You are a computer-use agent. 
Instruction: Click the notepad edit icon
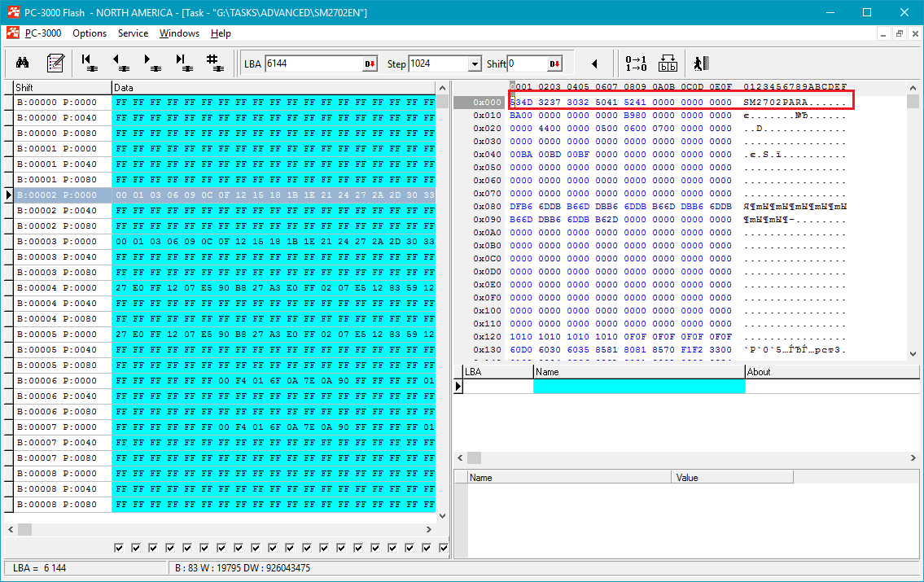point(55,63)
